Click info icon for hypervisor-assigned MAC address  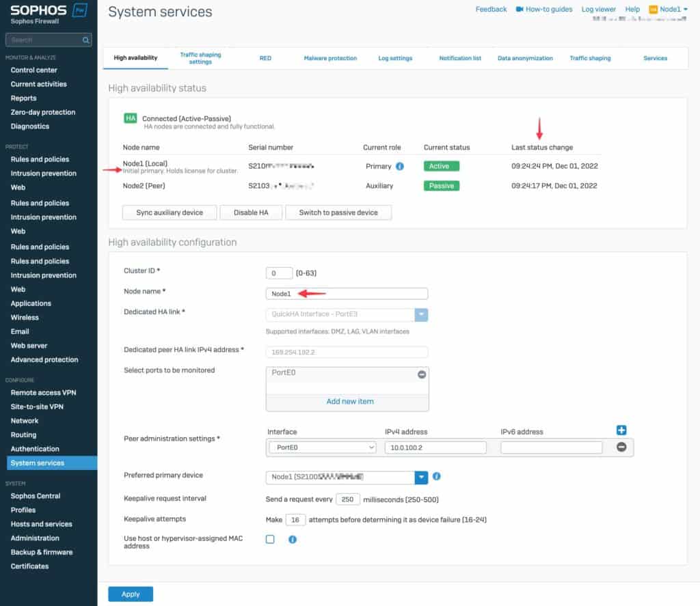293,540
